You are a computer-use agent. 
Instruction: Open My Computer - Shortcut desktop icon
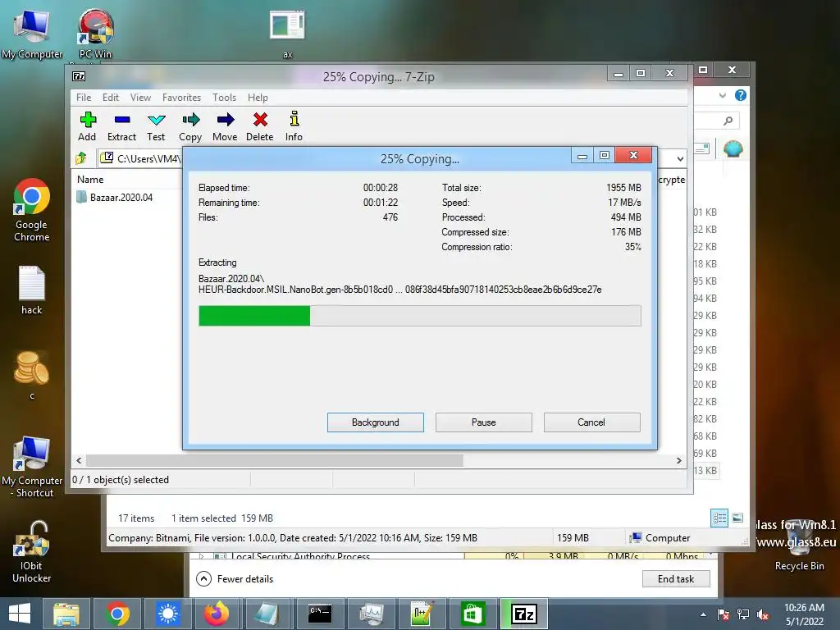(32, 467)
